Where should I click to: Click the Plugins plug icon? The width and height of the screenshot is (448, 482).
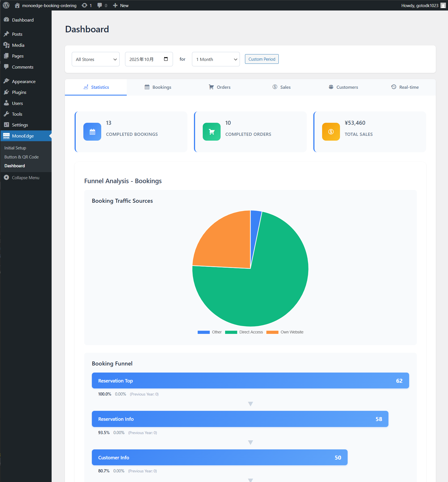pyautogui.click(x=7, y=92)
